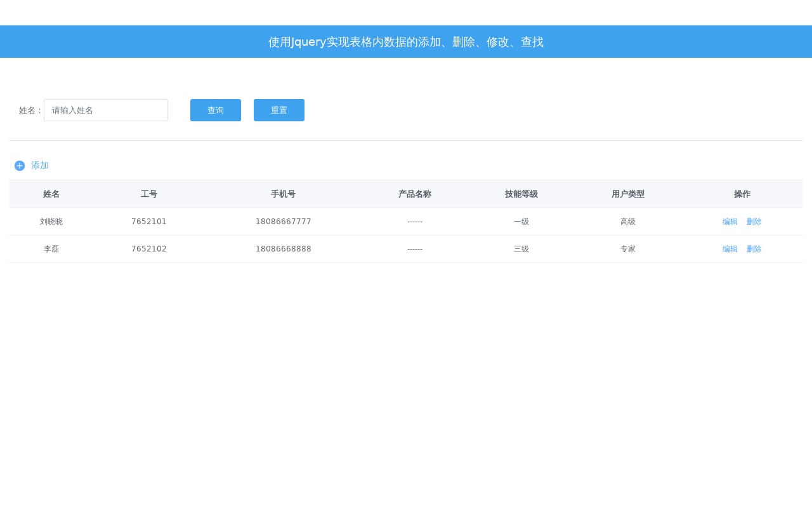Click the 姓名 column header
Image resolution: width=812 pixels, height=508 pixels.
51,194
